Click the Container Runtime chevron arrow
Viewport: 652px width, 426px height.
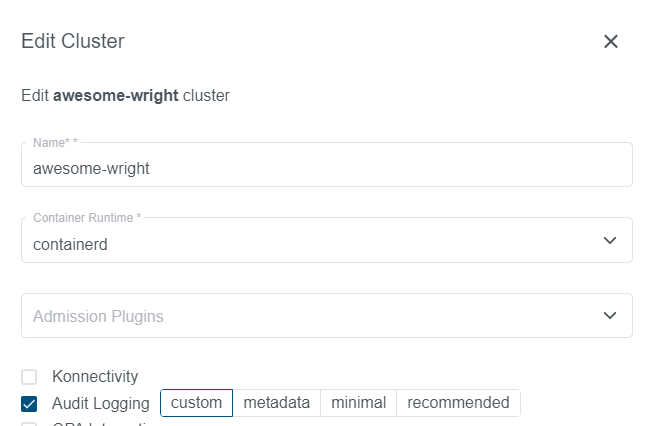(x=610, y=241)
